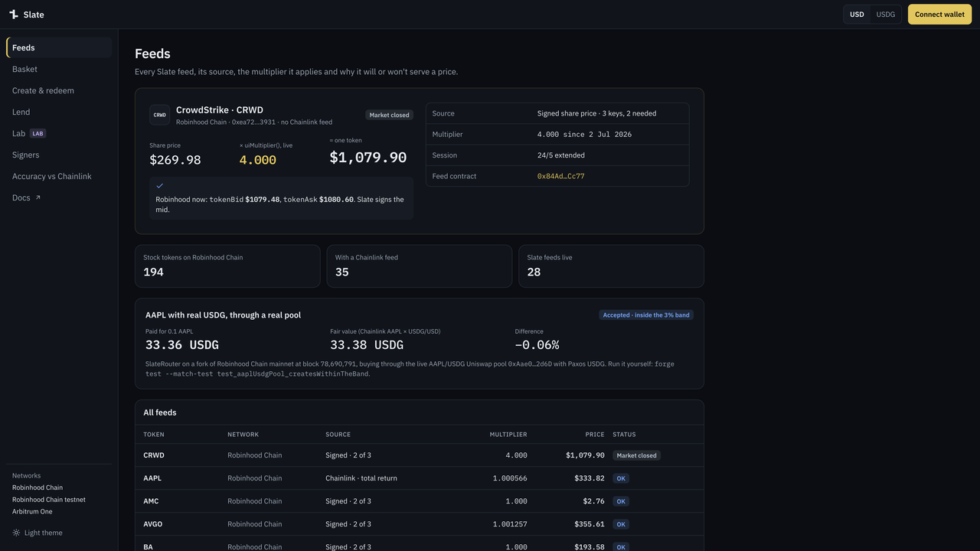Click the 4.000 uiMultiplier live value
The width and height of the screenshot is (980, 551).
pos(258,160)
